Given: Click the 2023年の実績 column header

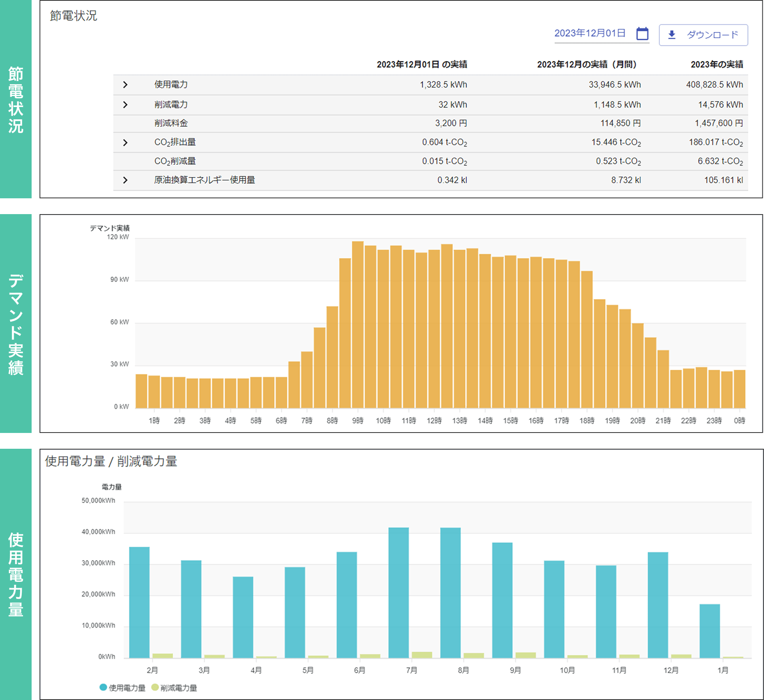Looking at the screenshot, I should 717,64.
